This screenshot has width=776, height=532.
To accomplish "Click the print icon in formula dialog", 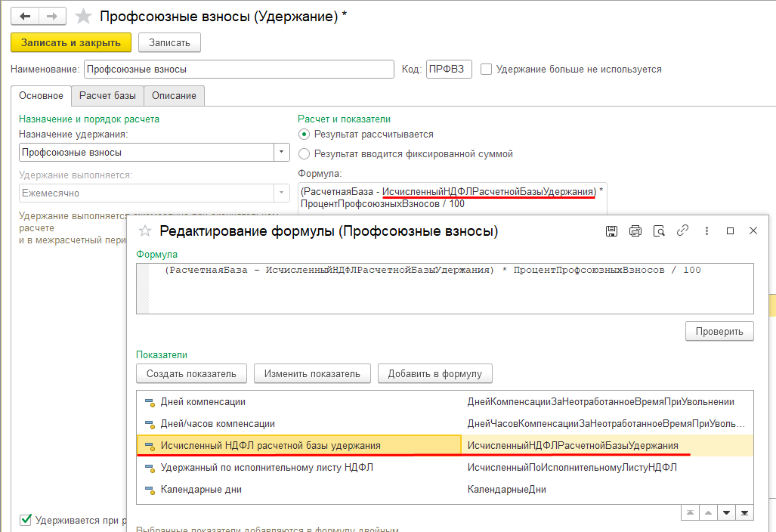I will pos(635,231).
